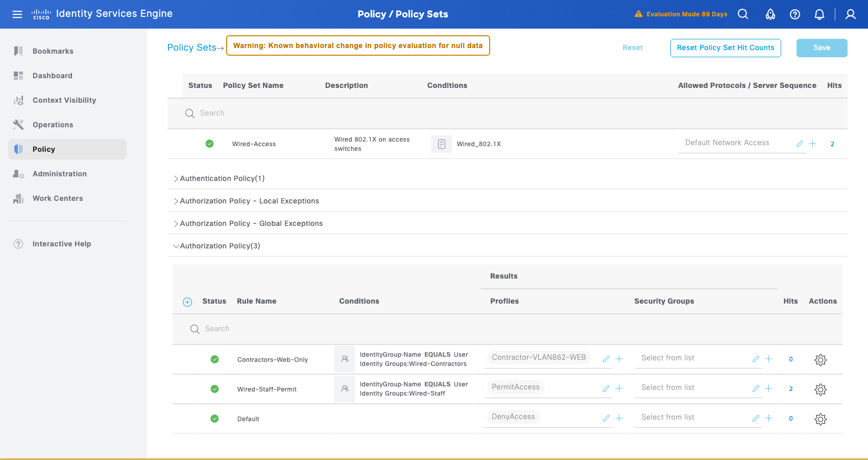The height and width of the screenshot is (460, 868).
Task: Click the Save button
Action: [x=822, y=48]
